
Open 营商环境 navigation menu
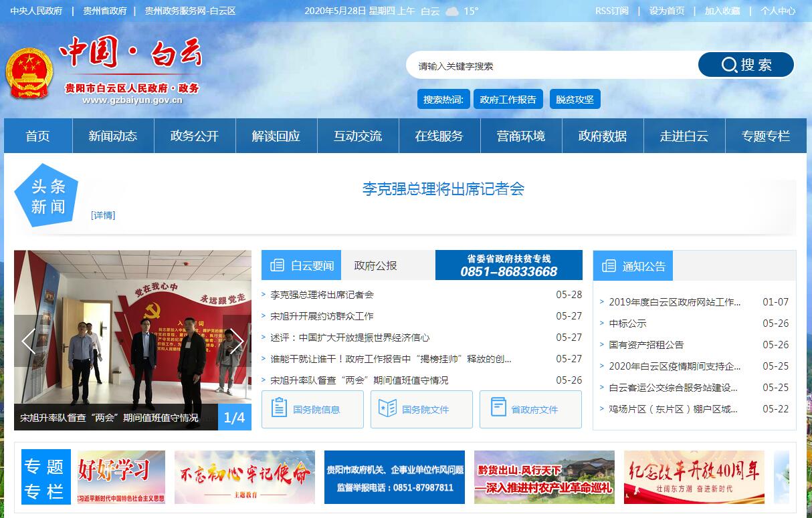pyautogui.click(x=521, y=136)
